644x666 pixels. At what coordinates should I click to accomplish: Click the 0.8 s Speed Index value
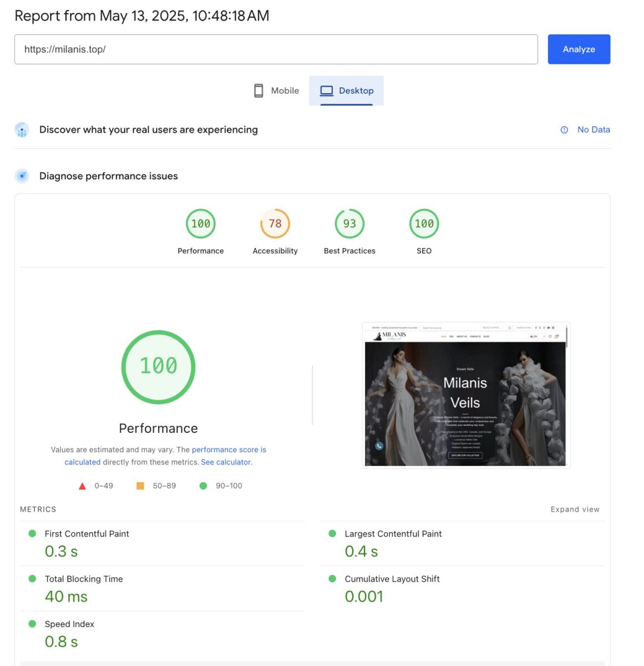click(x=61, y=642)
